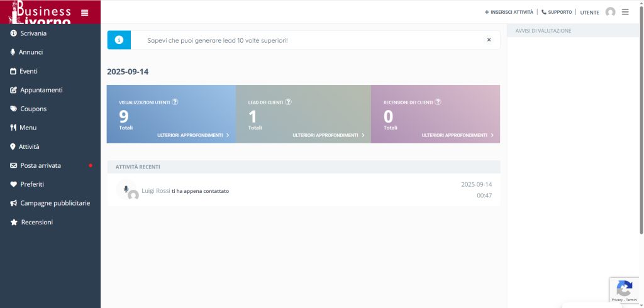Viewport: 644px width, 308px height.
Task: Open the user avatar in top bar
Action: pyautogui.click(x=610, y=12)
